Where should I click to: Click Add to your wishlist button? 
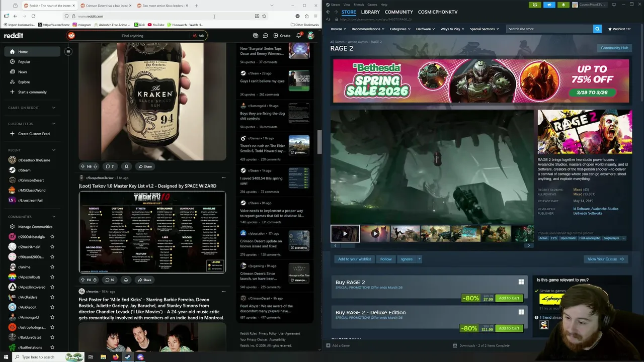[x=354, y=259]
